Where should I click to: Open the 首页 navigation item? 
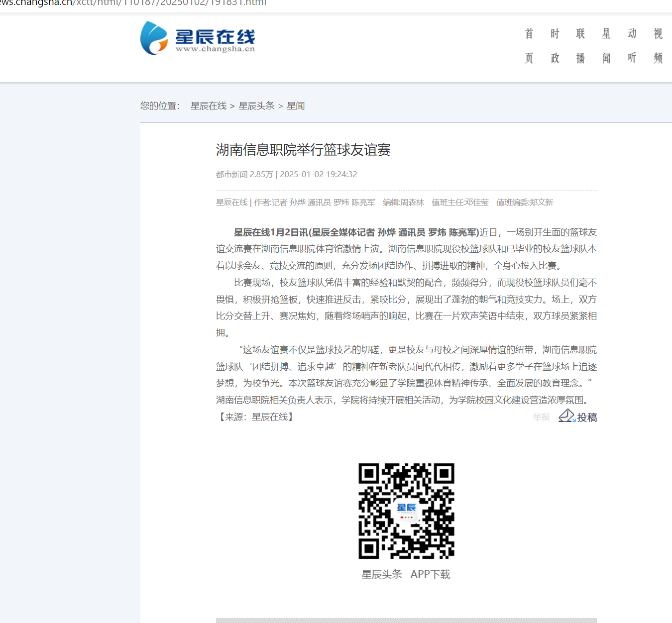point(529,46)
